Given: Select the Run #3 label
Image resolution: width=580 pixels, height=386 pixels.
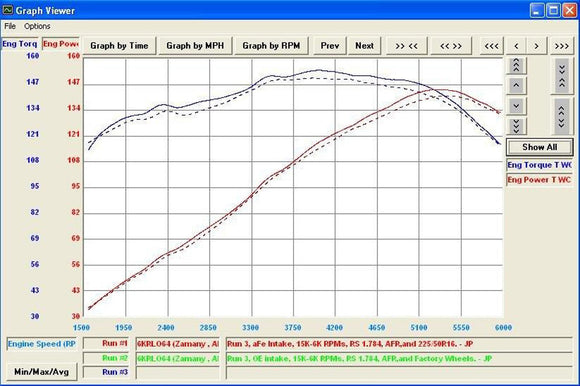Looking at the screenshot, I should tap(106, 372).
